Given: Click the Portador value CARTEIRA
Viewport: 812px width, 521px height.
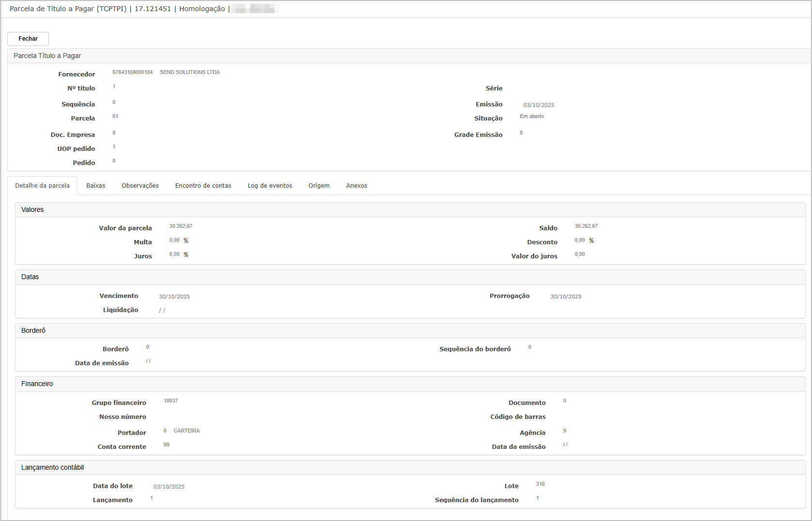Looking at the screenshot, I should pos(186,431).
